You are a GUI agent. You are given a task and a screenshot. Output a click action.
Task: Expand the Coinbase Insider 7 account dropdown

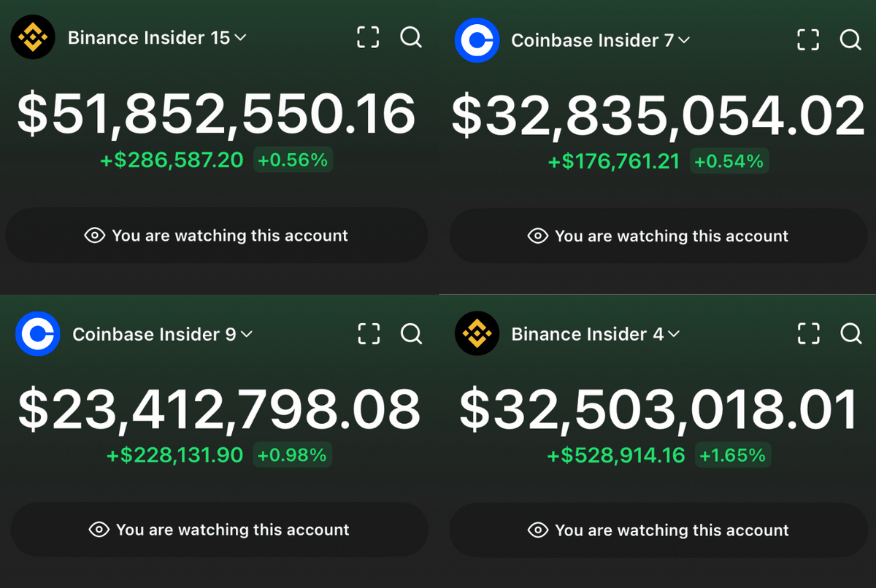click(x=601, y=40)
